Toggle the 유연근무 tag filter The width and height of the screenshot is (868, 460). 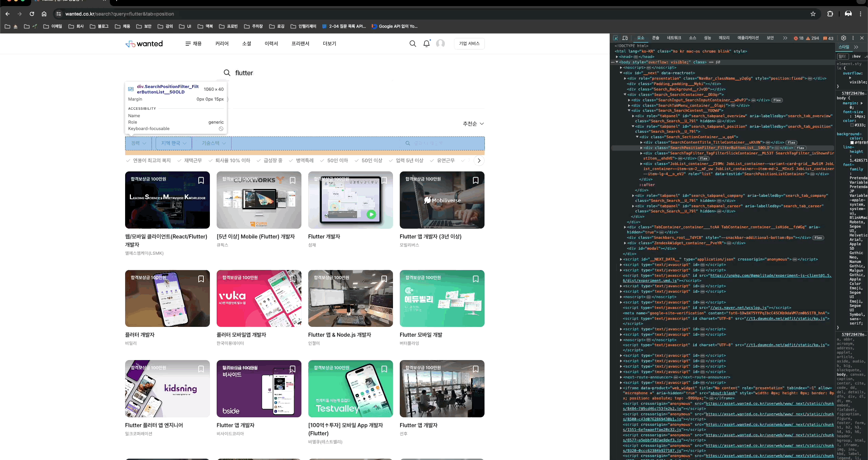[442, 161]
